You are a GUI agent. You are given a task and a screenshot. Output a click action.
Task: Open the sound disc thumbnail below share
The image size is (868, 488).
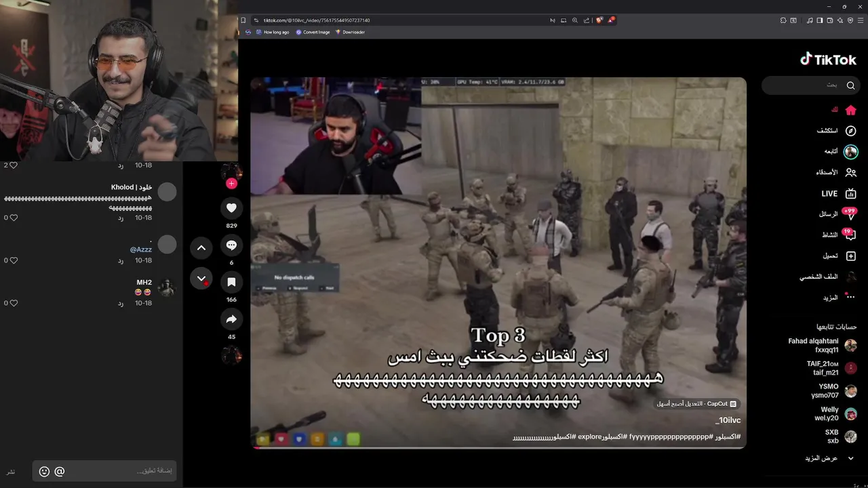tap(231, 354)
